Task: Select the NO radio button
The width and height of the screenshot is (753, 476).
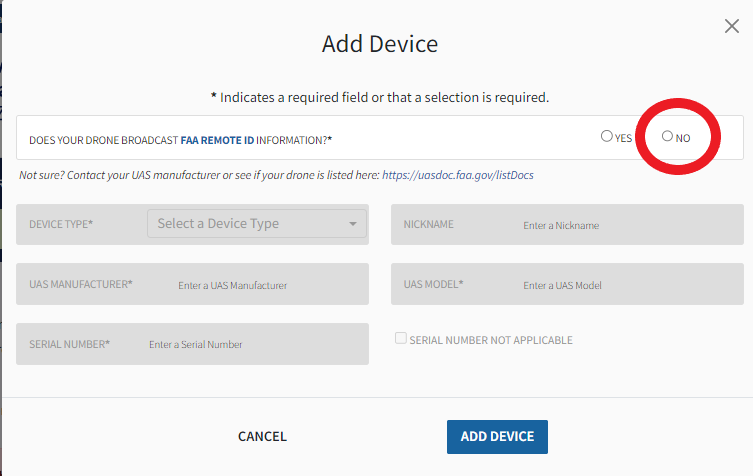Action: (x=667, y=136)
